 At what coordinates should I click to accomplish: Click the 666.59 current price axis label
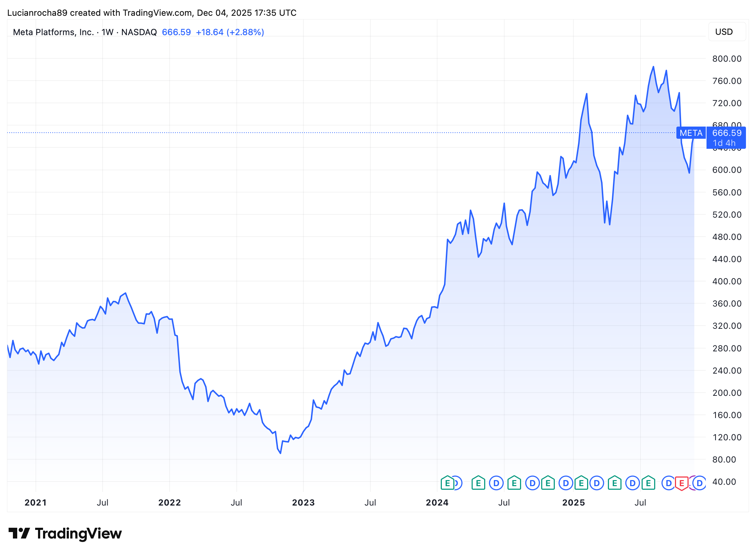click(x=727, y=133)
